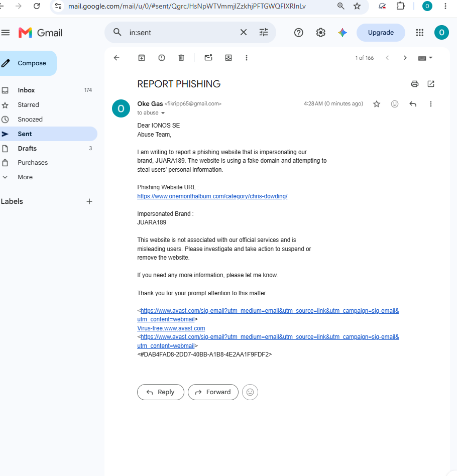Click the Forward button
Screen dimensions: 457x476
213,392
